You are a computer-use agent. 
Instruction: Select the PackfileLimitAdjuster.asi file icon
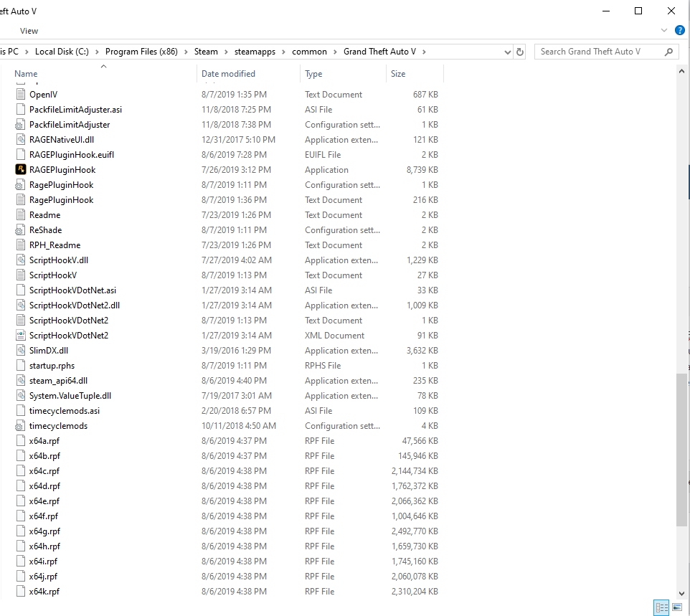[20, 109]
